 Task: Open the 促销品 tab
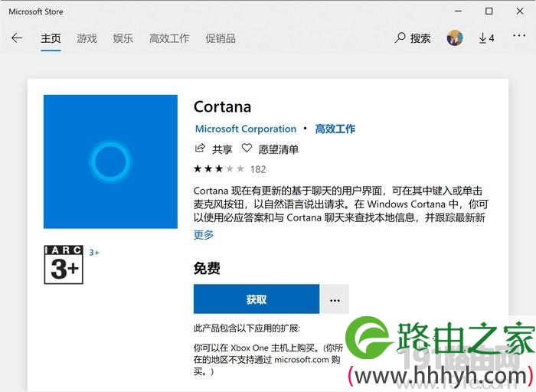coord(221,38)
